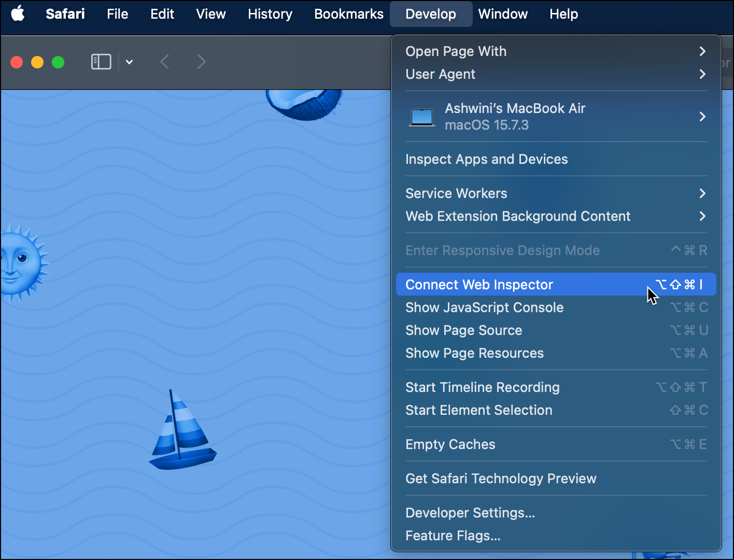Image resolution: width=734 pixels, height=560 pixels.
Task: Click the forward navigation arrow
Action: pos(202,62)
